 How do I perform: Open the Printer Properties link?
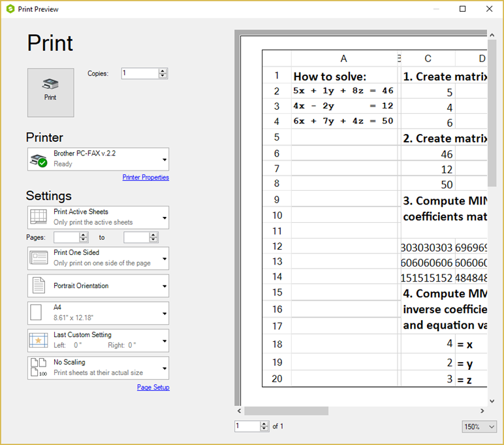pyautogui.click(x=146, y=177)
